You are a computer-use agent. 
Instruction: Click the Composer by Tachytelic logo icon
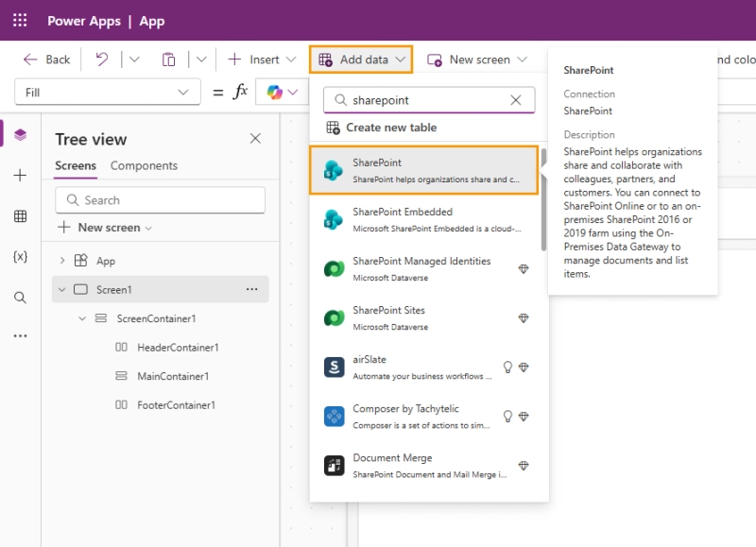[334, 417]
